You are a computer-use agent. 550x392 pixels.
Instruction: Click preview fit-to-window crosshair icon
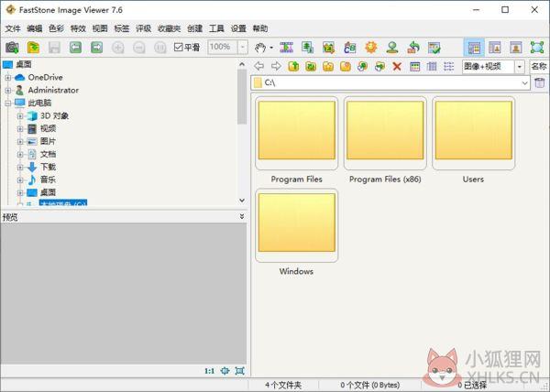point(225,371)
